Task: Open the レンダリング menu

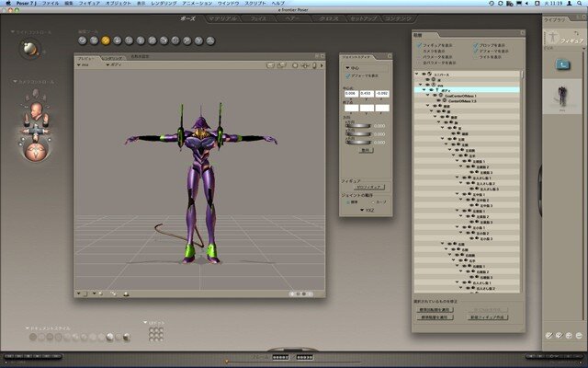Action: pyautogui.click(x=164, y=3)
